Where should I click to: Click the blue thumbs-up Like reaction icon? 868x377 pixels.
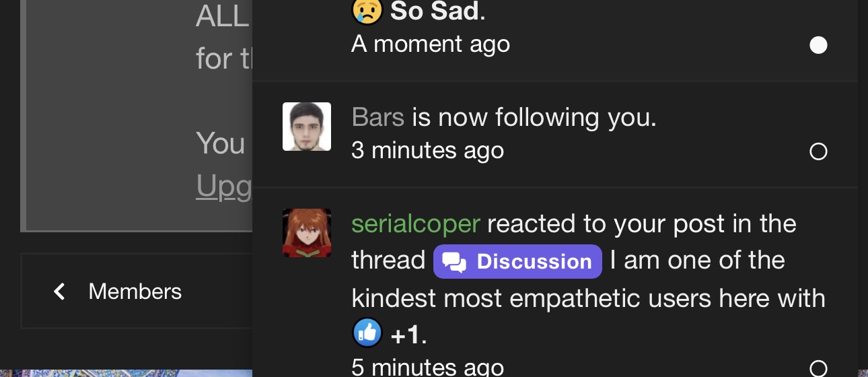(x=367, y=333)
